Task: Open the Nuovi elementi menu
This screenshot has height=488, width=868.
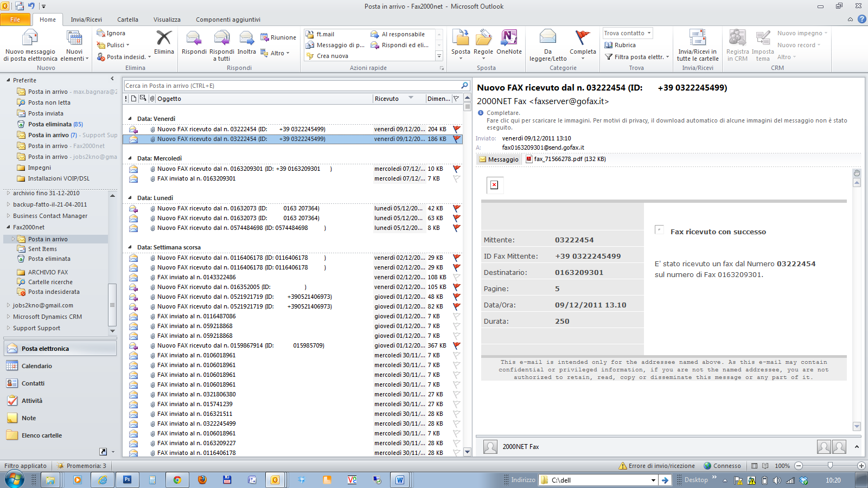Action: coord(74,46)
